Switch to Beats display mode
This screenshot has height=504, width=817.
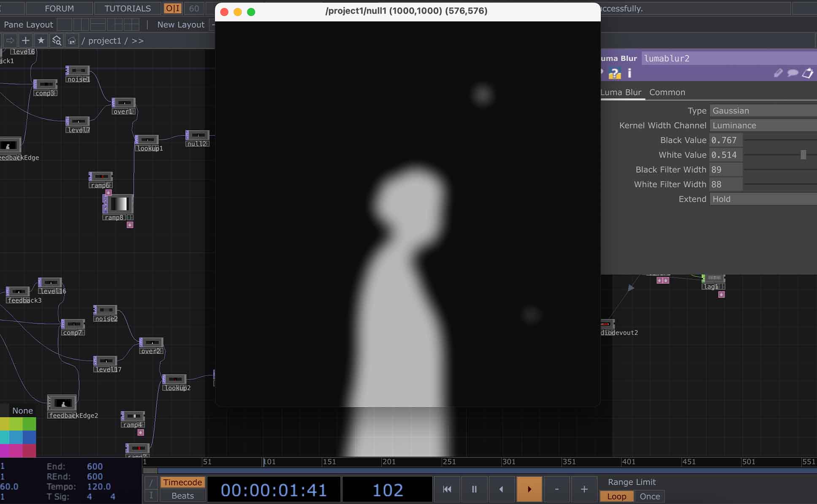coord(182,496)
